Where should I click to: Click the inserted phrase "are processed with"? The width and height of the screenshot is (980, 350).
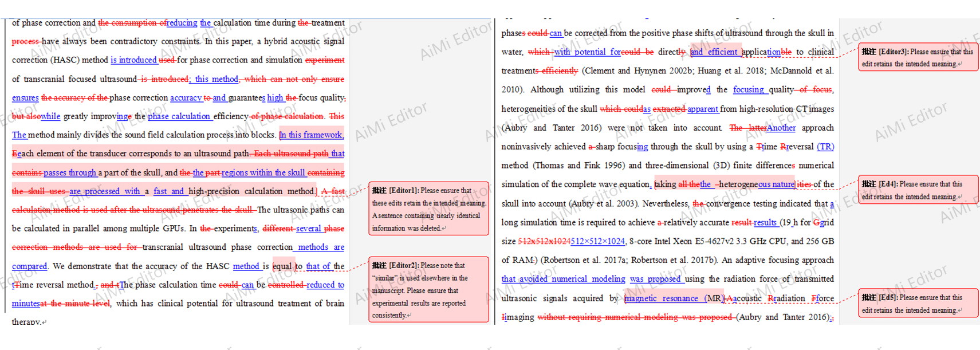105,191
